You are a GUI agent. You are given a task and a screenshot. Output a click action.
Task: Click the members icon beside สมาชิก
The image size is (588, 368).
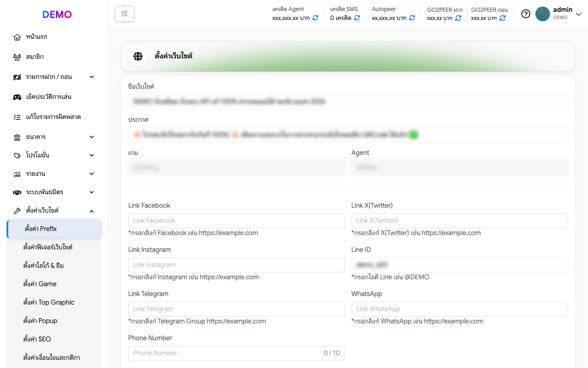[17, 57]
